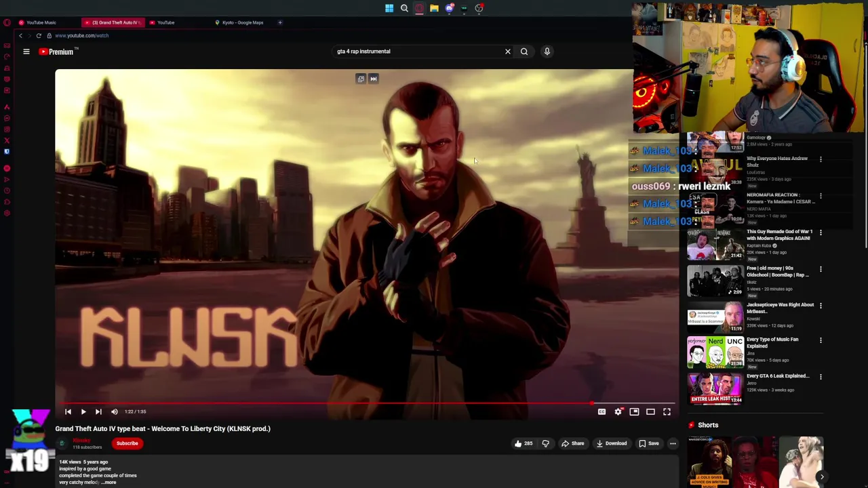This screenshot has height=488, width=868.
Task: Switch to Kyoto - Google Maps tab
Action: click(242, 22)
